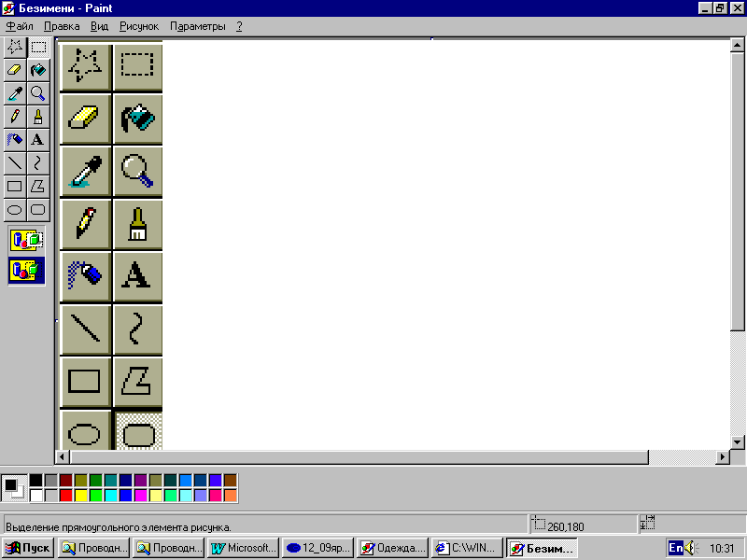
Task: Open the Рисунок menu
Action: pyautogui.click(x=138, y=26)
